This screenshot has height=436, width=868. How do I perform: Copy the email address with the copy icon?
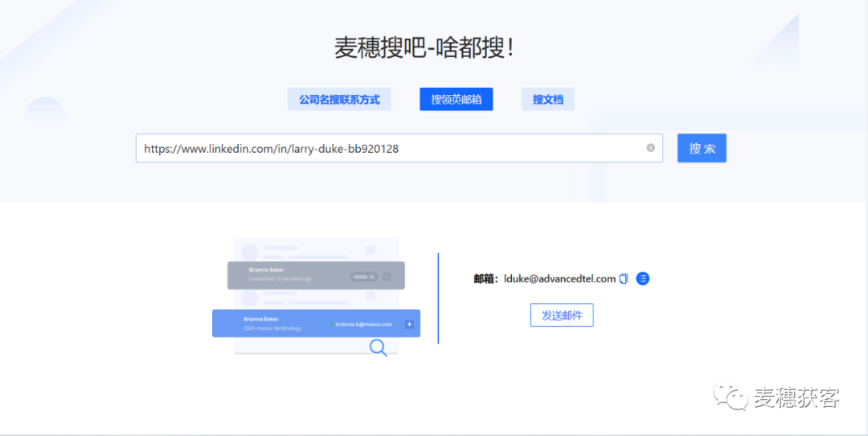(x=624, y=278)
